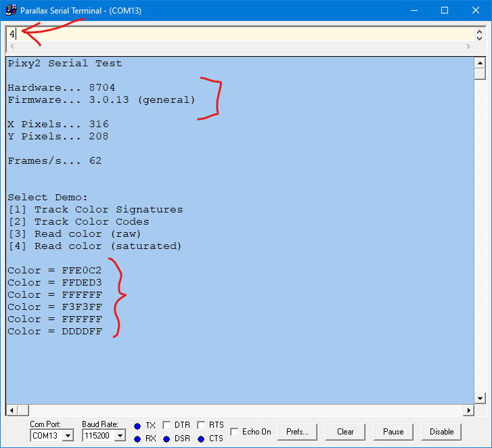Check the Echo On option
Screen dimensions: 492x448
click(x=235, y=432)
